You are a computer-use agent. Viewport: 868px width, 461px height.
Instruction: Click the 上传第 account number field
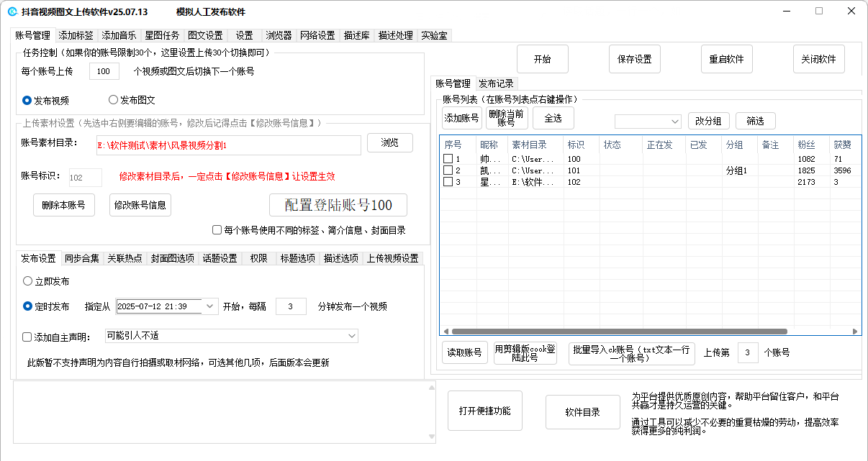(x=748, y=352)
